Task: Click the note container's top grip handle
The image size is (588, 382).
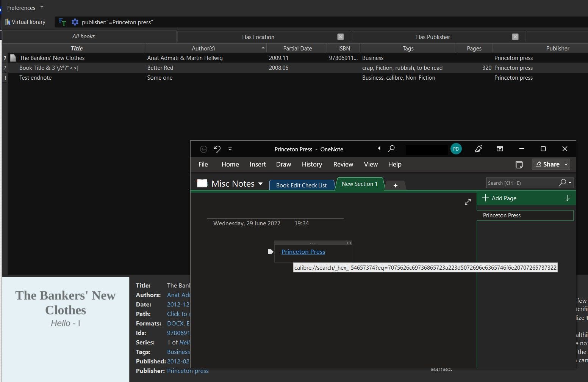Action: point(313,243)
